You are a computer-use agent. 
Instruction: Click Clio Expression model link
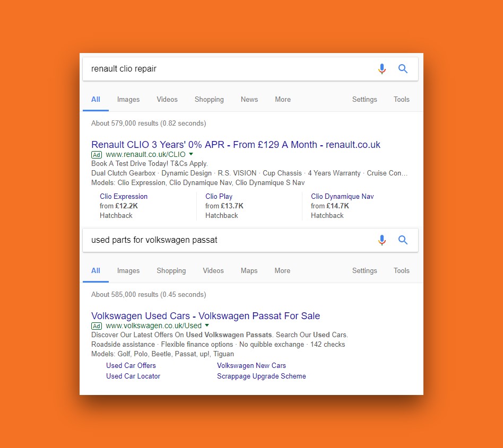[124, 197]
